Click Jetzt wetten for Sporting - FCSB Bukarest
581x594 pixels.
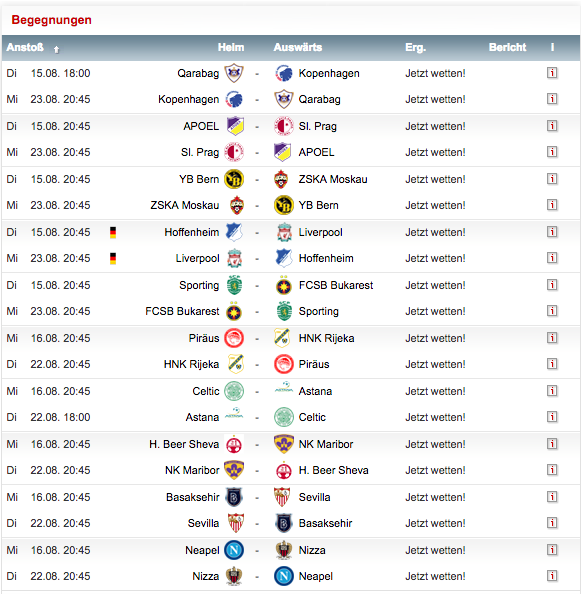(x=435, y=285)
